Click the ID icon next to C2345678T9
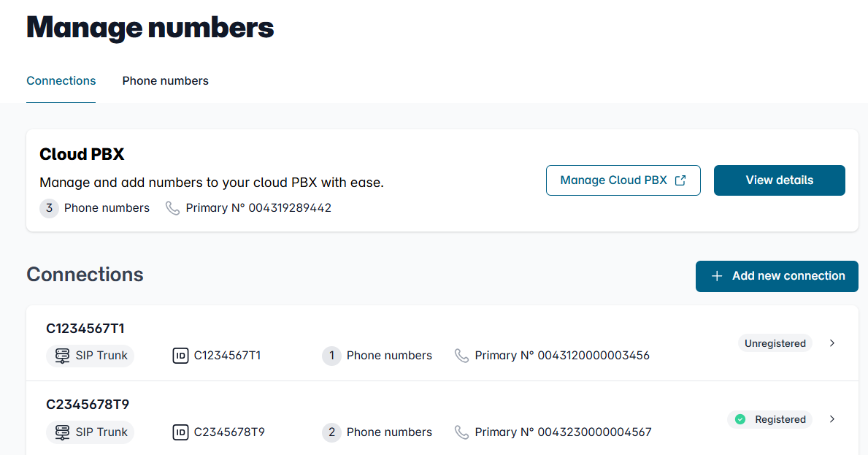868x455 pixels. coord(180,432)
